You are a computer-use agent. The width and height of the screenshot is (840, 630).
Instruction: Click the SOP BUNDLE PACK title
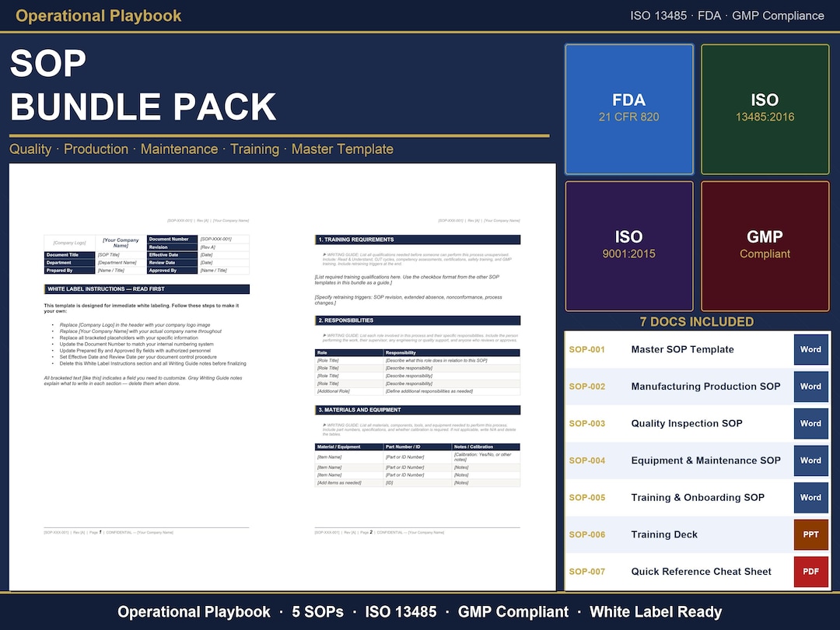coord(142,85)
